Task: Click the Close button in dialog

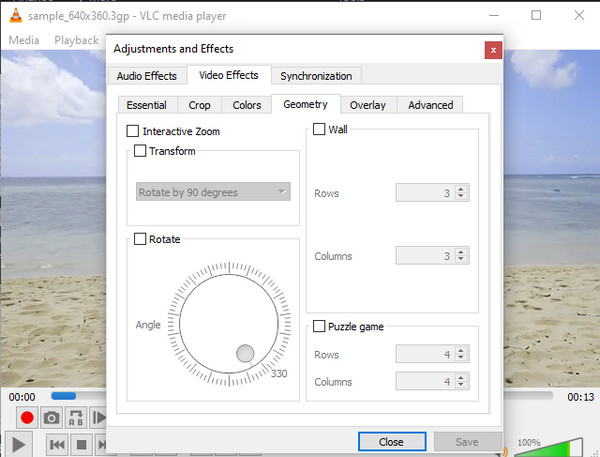Action: [392, 442]
